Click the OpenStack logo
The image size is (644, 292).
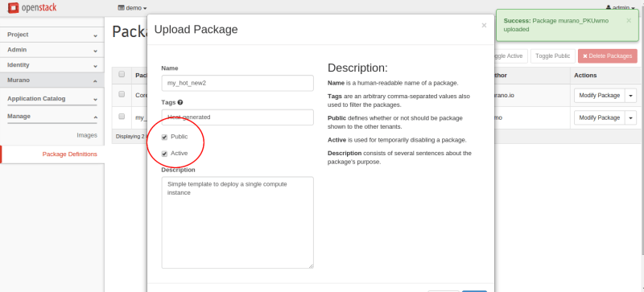tap(32, 7)
